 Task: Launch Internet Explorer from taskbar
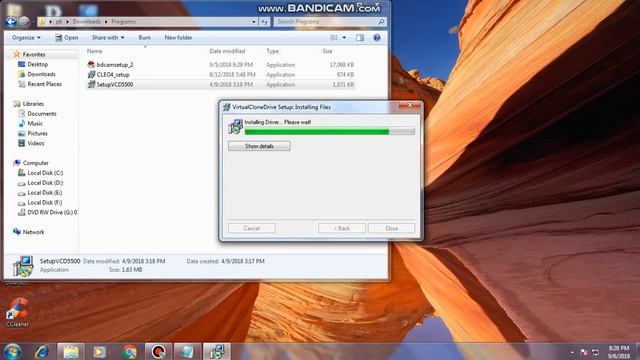pyautogui.click(x=42, y=351)
